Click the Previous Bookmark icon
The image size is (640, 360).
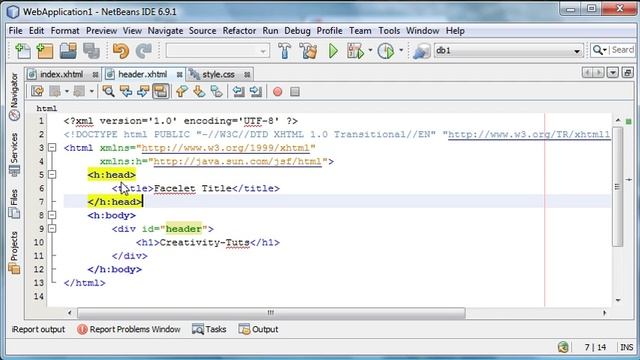182,91
